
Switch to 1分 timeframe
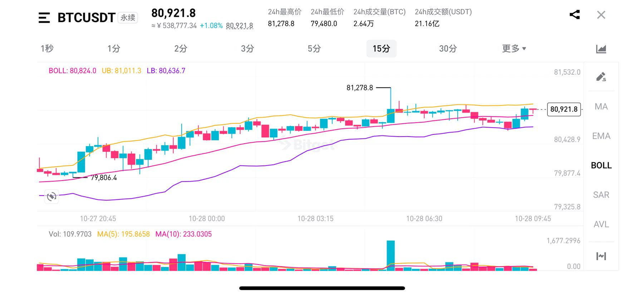click(114, 49)
